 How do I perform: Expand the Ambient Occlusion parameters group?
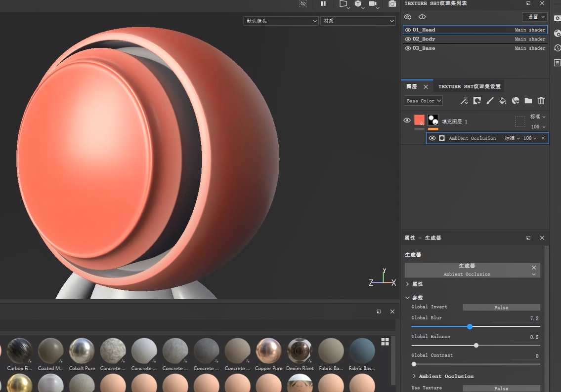(414, 376)
